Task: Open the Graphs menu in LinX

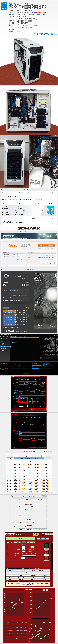Action: pyautogui.click(x=16, y=454)
